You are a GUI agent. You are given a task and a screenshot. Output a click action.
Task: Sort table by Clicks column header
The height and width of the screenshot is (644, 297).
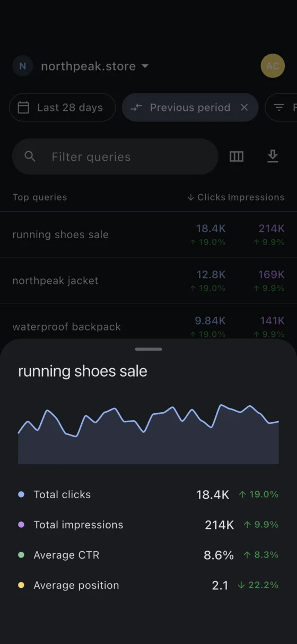point(206,197)
